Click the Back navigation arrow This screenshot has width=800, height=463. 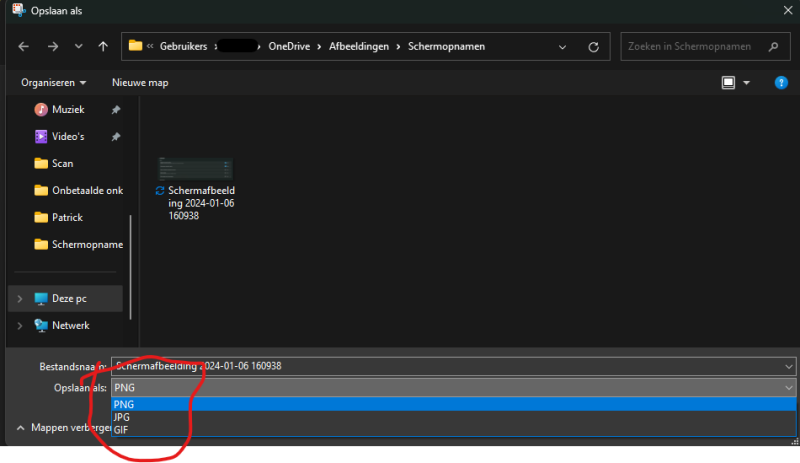(24, 46)
